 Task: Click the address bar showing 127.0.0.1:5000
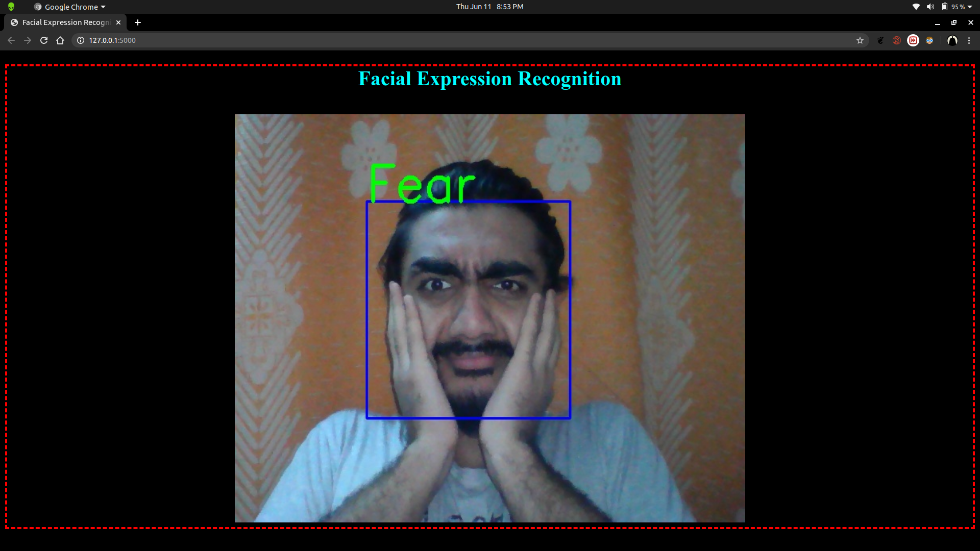click(x=459, y=40)
